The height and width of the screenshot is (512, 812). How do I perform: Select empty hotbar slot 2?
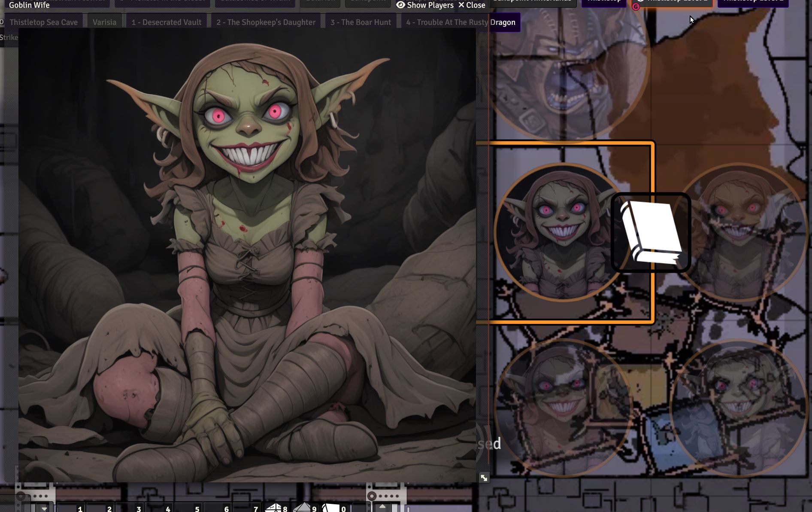tap(100, 507)
